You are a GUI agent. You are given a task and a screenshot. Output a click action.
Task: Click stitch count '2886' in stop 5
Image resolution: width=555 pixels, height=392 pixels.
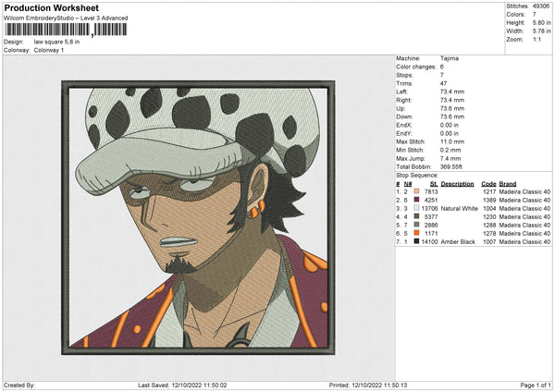coord(431,225)
